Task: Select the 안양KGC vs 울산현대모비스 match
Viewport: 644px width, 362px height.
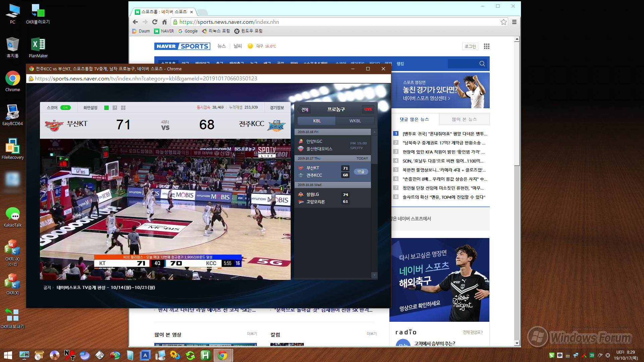Action: pos(332,145)
